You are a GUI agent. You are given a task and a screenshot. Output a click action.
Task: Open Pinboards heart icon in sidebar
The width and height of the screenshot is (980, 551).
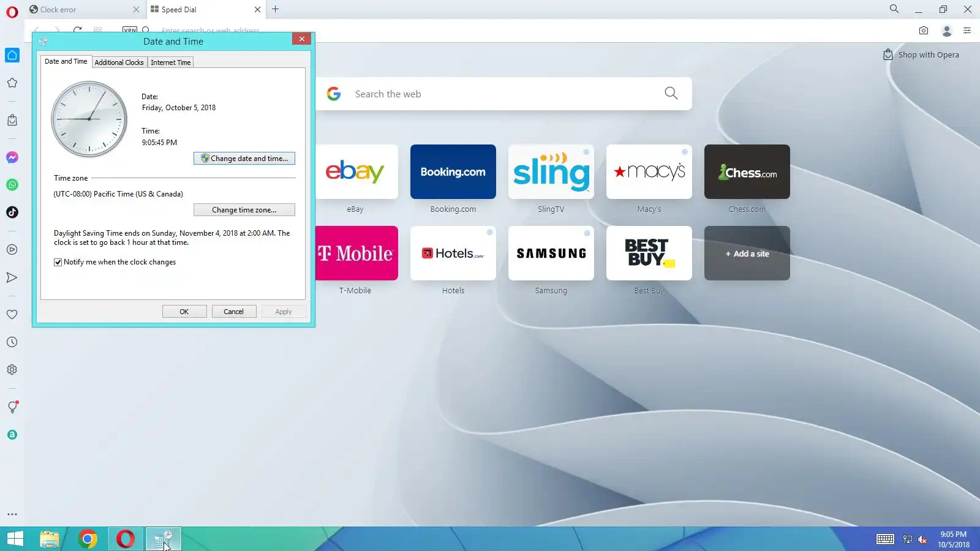12,315
